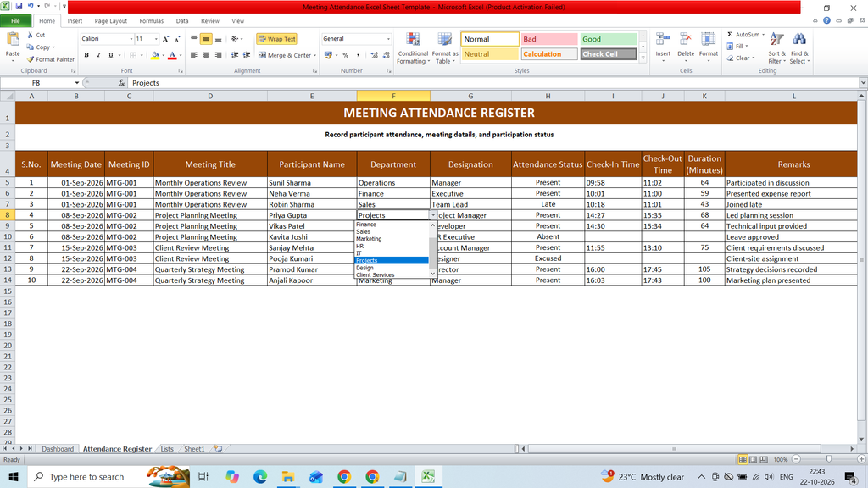
Task: Open the borders icon in Font group
Action: pyautogui.click(x=133, y=55)
